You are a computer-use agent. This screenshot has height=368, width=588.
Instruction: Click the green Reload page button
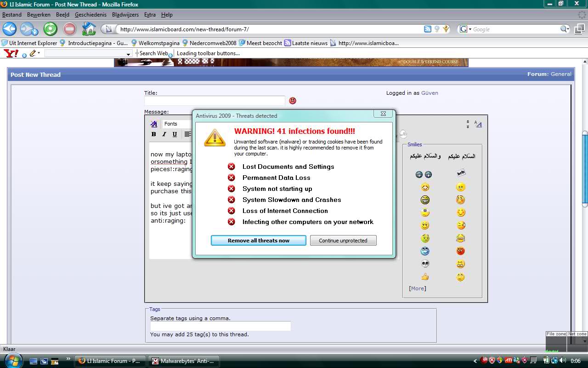(50, 29)
